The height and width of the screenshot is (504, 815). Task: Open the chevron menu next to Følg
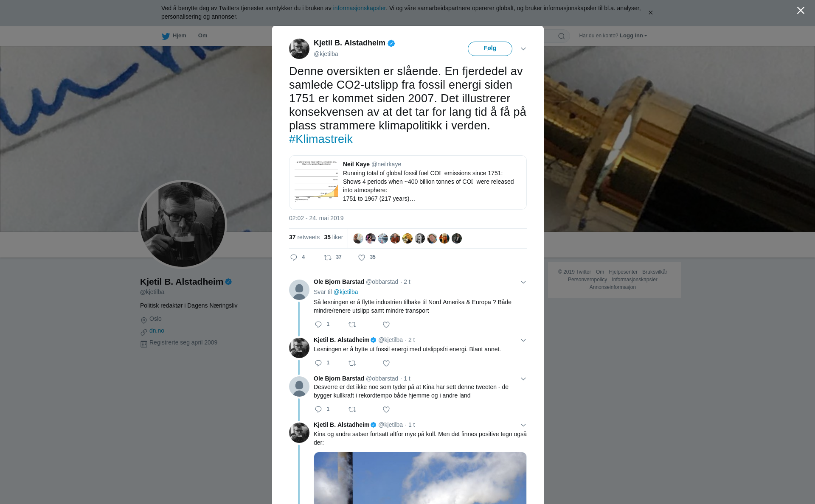pos(523,49)
